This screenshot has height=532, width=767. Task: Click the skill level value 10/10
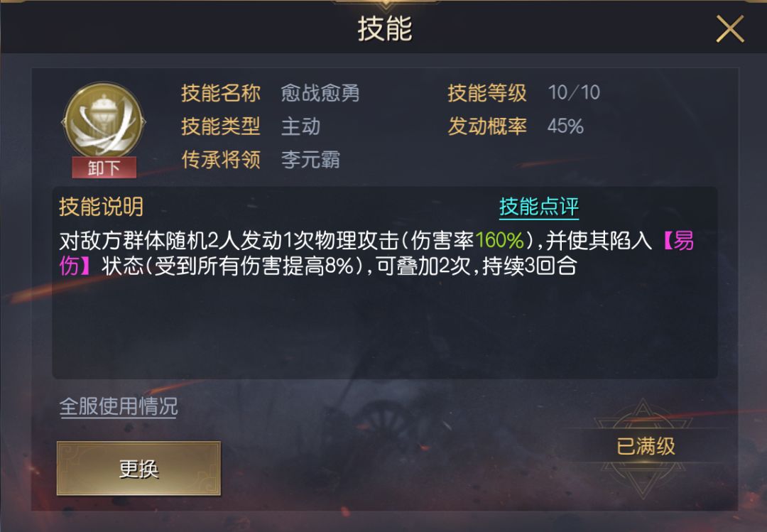pos(574,92)
